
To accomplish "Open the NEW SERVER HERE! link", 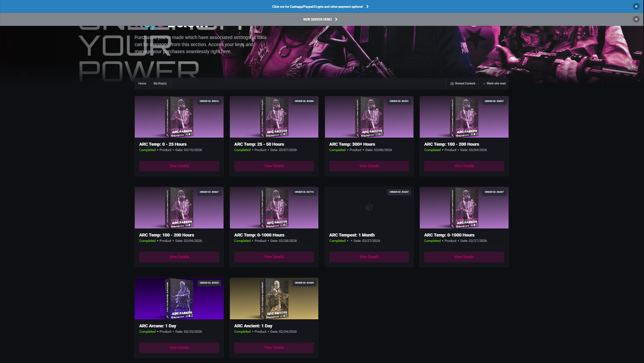I will pyautogui.click(x=317, y=20).
